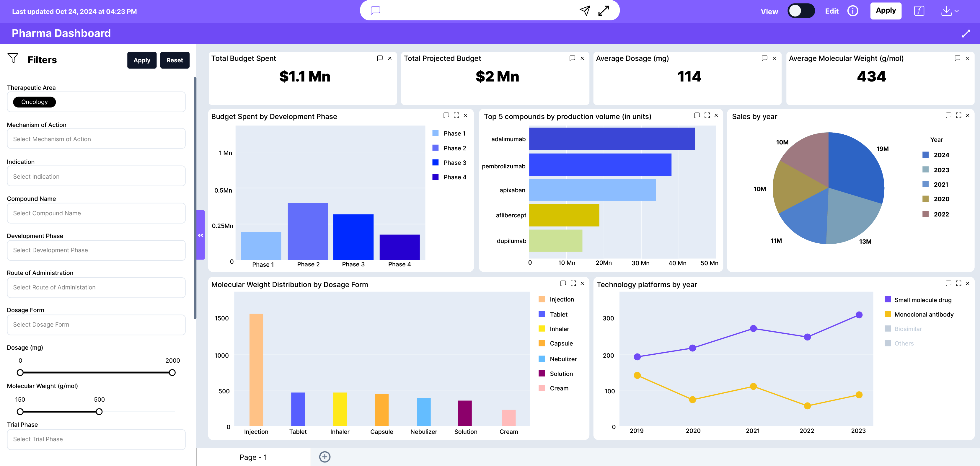980x466 pixels.
Task: Deselect the Oncology therapeutic area chip
Action: pos(34,102)
